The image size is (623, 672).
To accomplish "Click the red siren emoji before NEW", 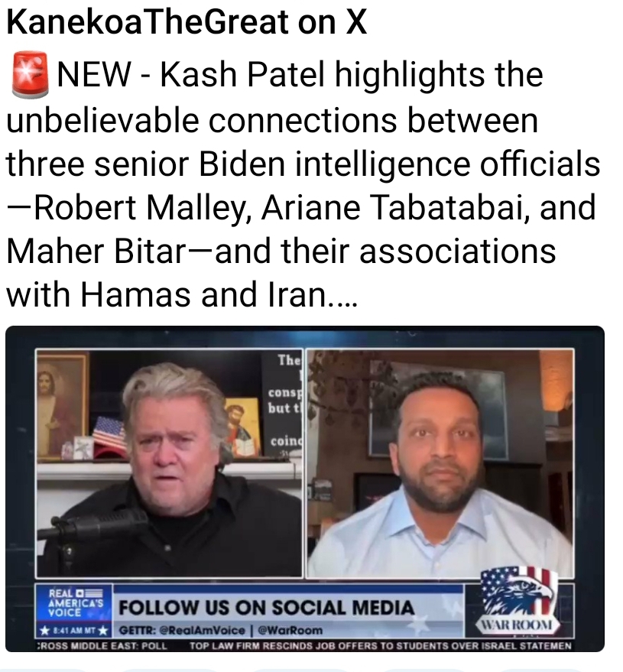I will coord(30,75).
